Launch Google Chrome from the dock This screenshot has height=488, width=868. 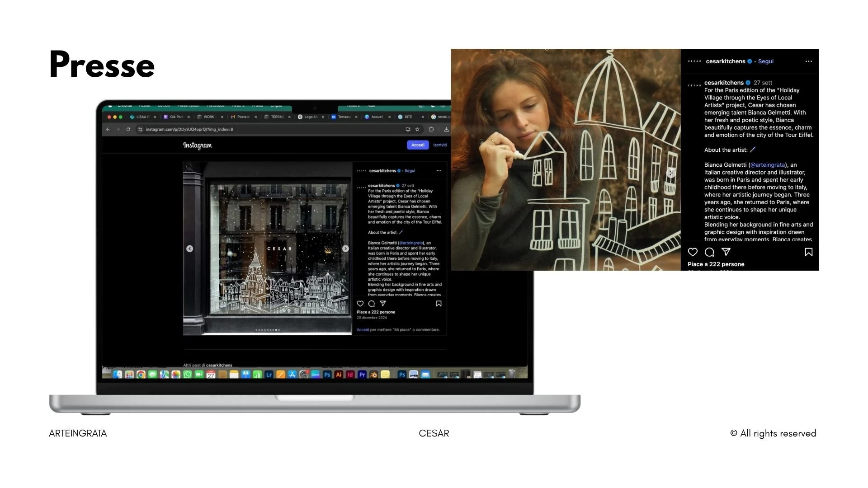pos(141,375)
